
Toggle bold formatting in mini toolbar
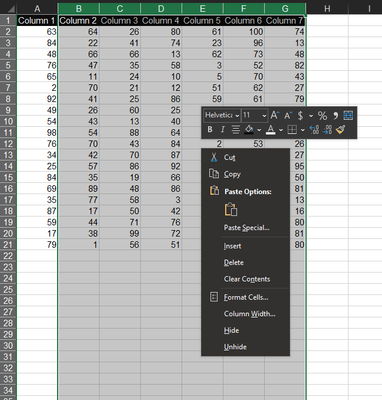click(210, 129)
